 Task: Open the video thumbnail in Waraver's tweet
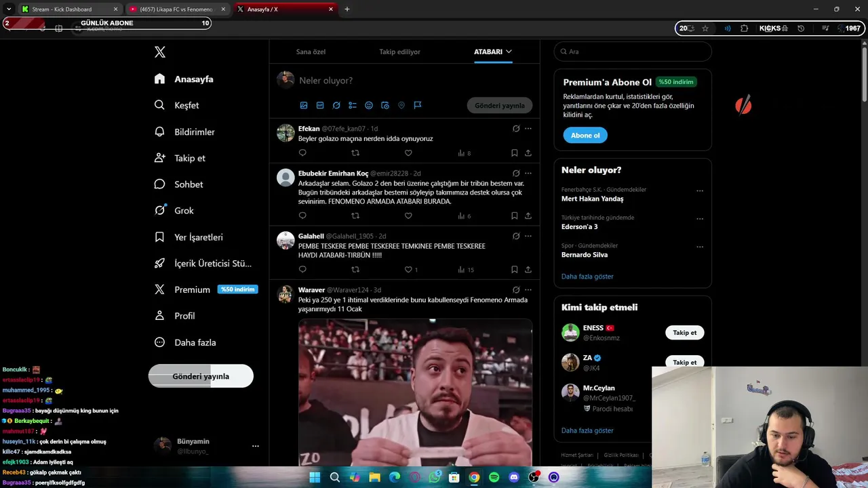(415, 392)
